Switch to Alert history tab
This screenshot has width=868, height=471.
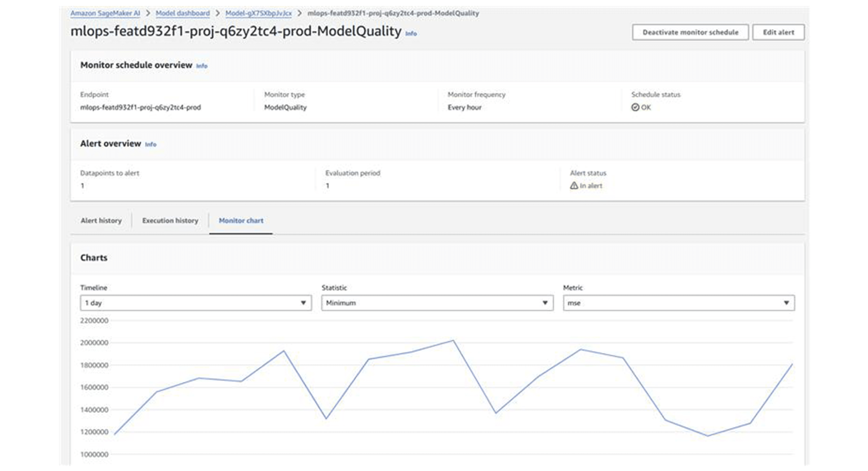[101, 221]
